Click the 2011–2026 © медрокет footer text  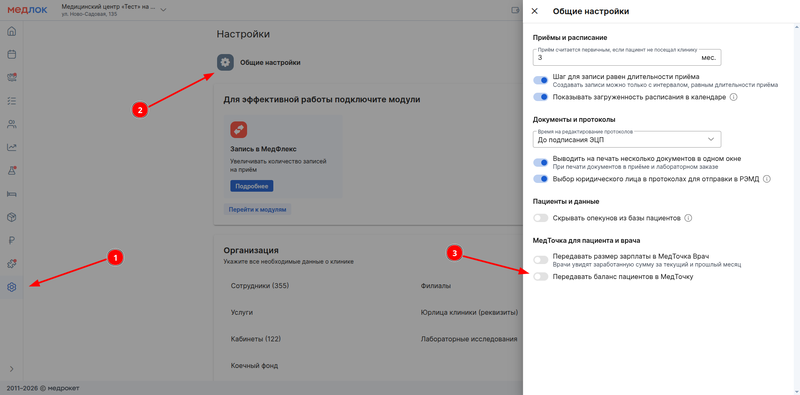(43, 388)
